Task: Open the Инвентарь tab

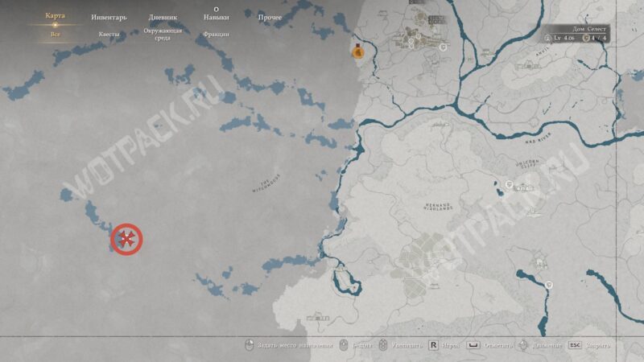Action: click(x=108, y=17)
